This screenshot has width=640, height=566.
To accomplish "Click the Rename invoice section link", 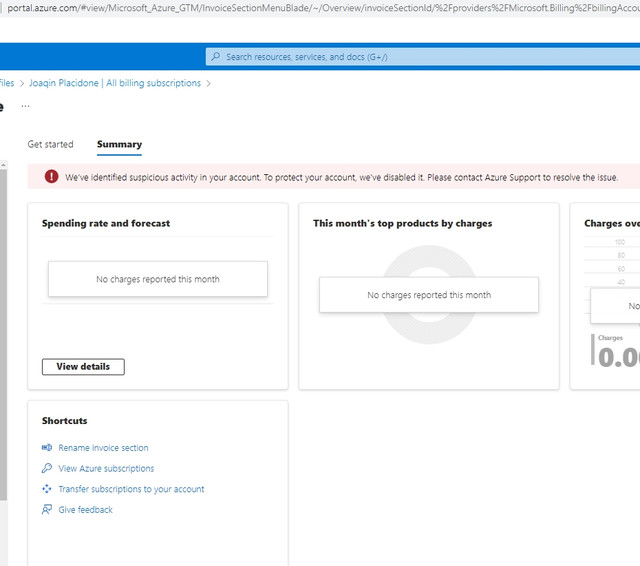I will (103, 448).
